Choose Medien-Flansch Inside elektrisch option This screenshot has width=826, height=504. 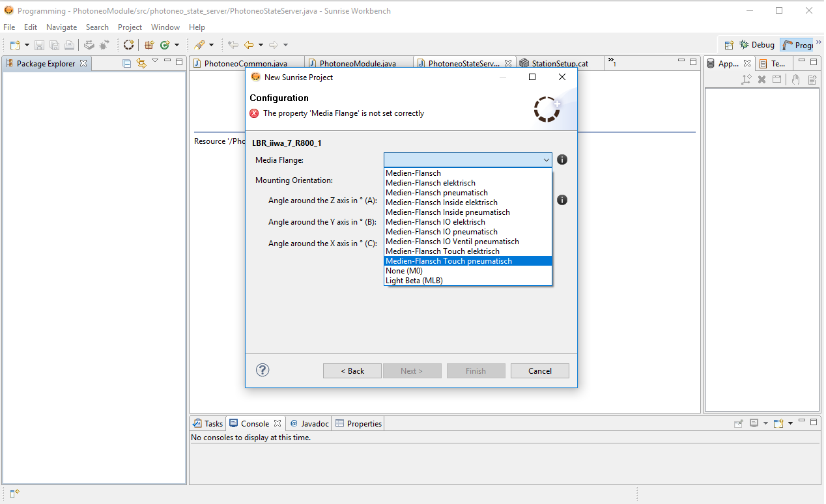point(468,203)
